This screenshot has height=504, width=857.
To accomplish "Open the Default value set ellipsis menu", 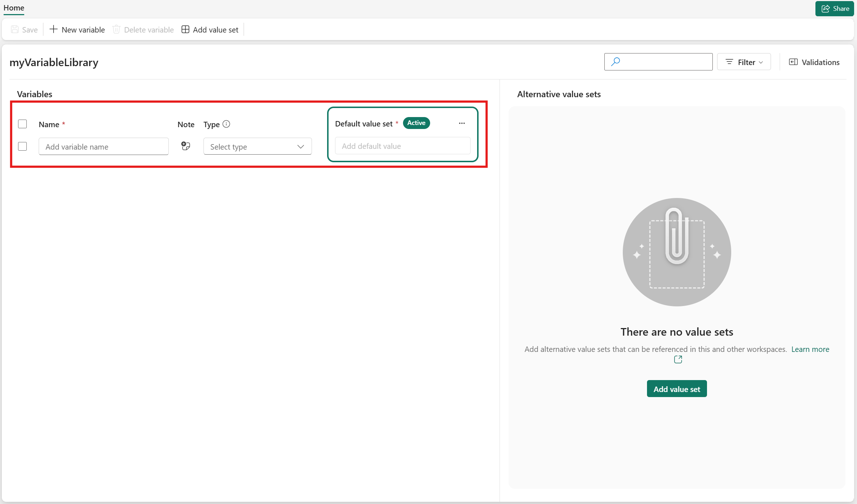I will click(462, 123).
